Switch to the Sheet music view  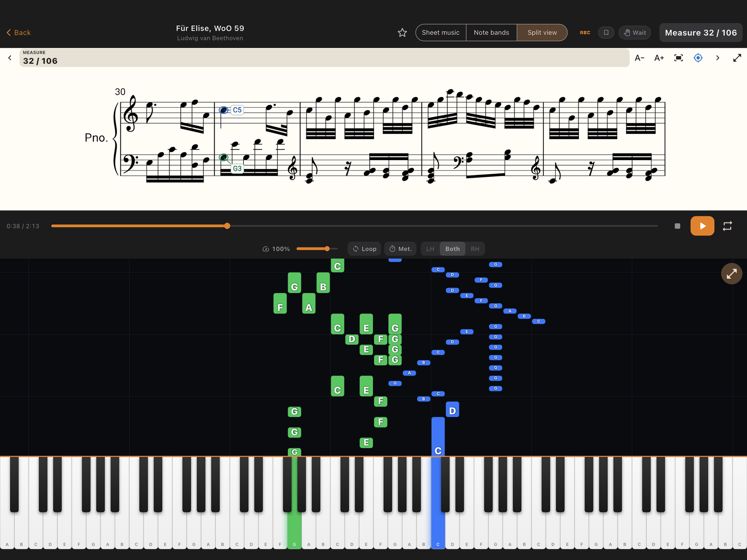coord(441,33)
